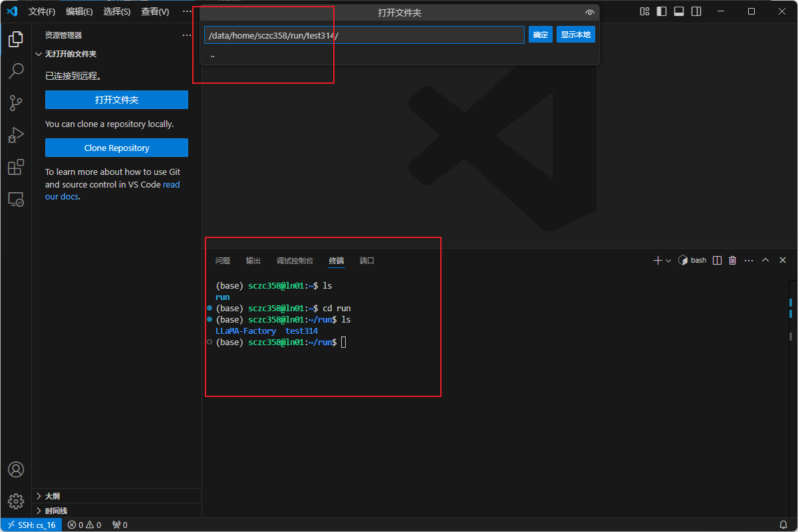Click the 显示本地 button
The height and width of the screenshot is (532, 798).
(576, 35)
